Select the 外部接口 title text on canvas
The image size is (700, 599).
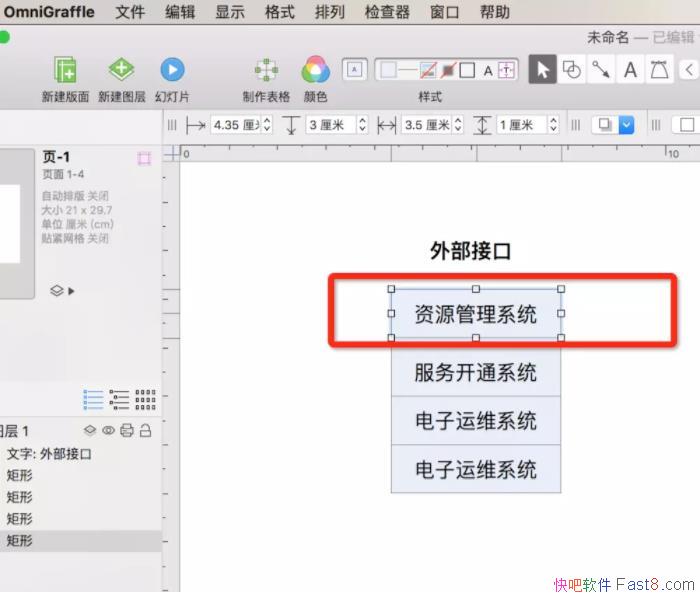pyautogui.click(x=471, y=251)
